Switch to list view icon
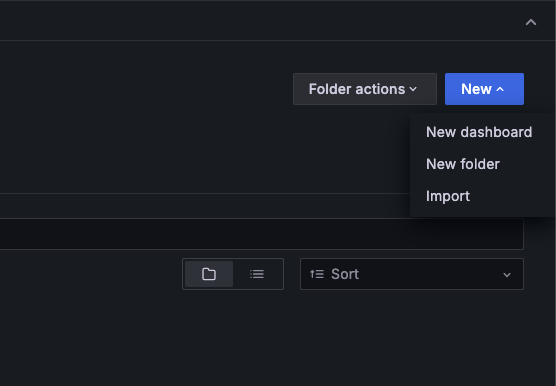This screenshot has height=386, width=556. click(x=257, y=274)
